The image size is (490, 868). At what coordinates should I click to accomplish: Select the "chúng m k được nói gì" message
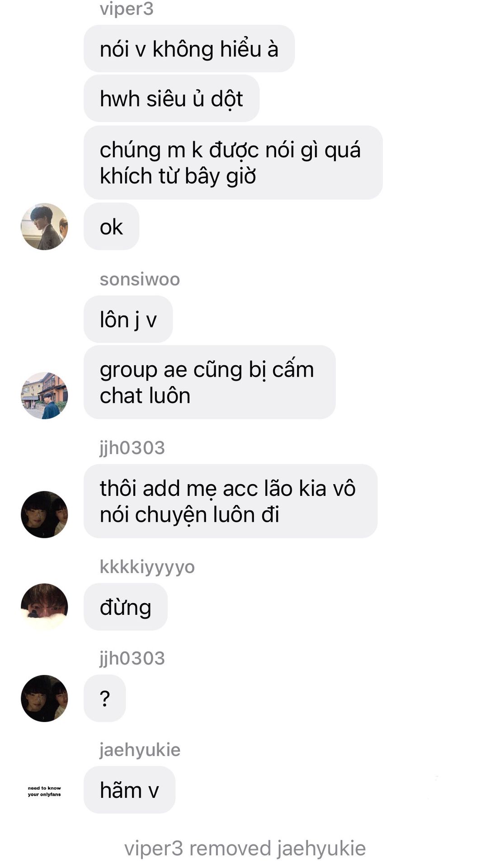click(x=233, y=163)
